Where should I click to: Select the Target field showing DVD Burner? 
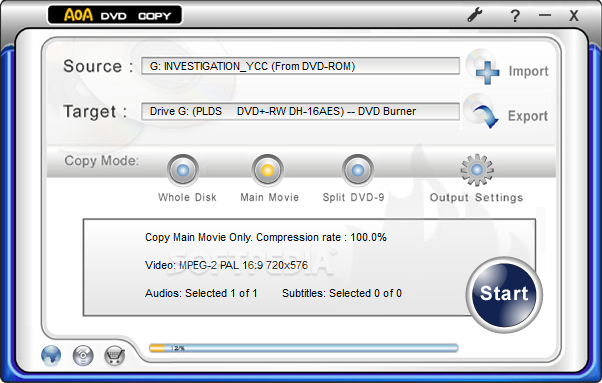[x=301, y=111]
